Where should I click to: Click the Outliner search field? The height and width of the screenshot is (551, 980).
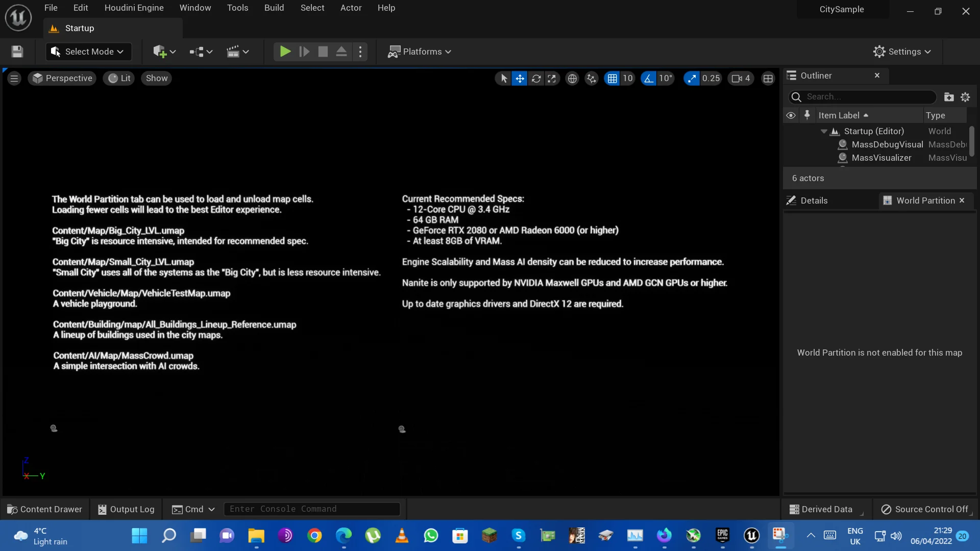pos(862,97)
